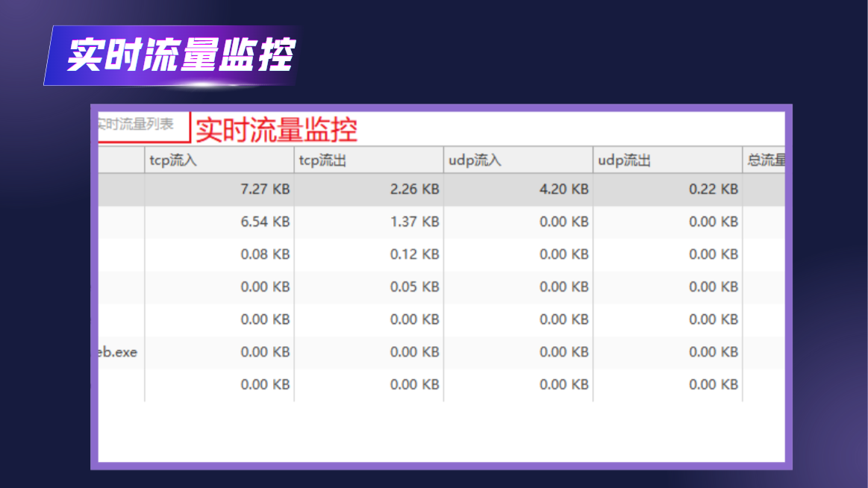The width and height of the screenshot is (868, 488).
Task: Select the row with 6.54 KB tcp inflow
Action: (x=441, y=222)
